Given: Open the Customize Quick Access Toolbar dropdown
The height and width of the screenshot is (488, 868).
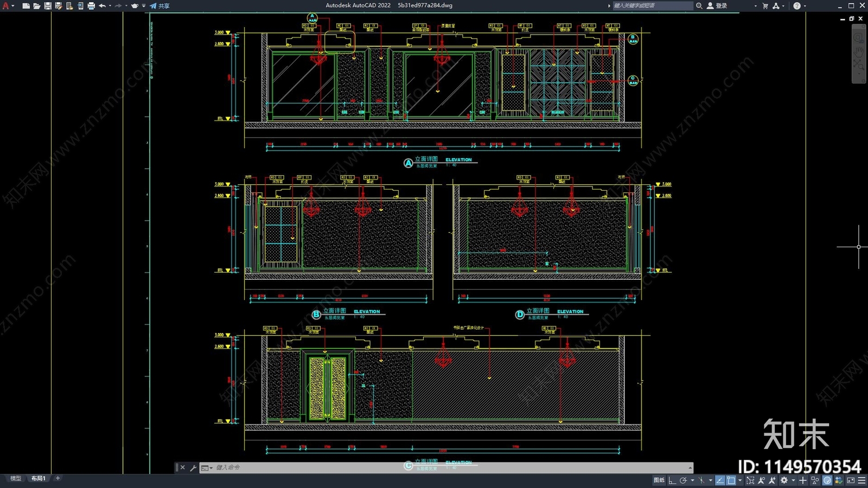Looking at the screenshot, I should [144, 5].
